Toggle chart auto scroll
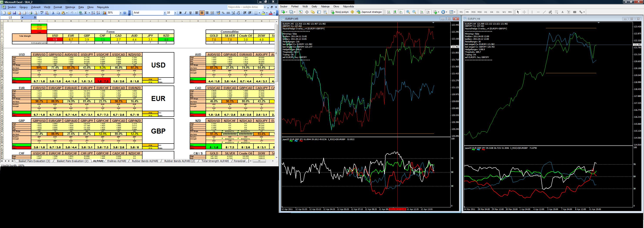 tap(422, 12)
